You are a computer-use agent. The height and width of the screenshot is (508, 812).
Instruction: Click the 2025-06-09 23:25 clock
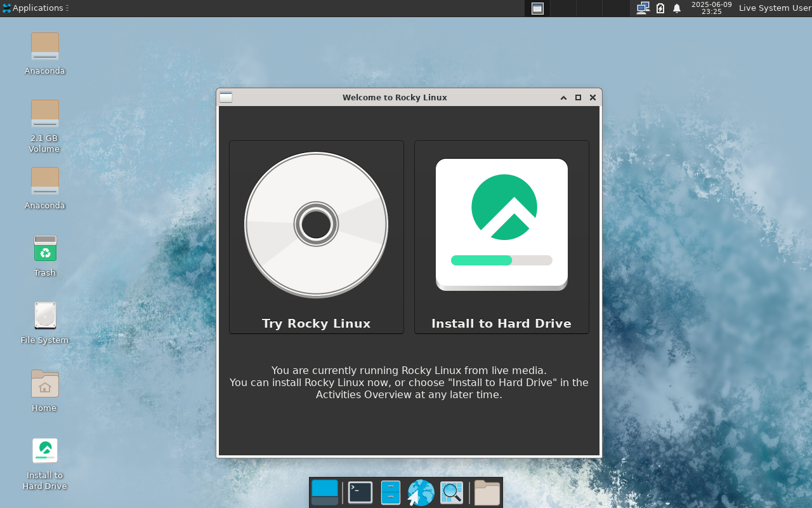click(711, 8)
